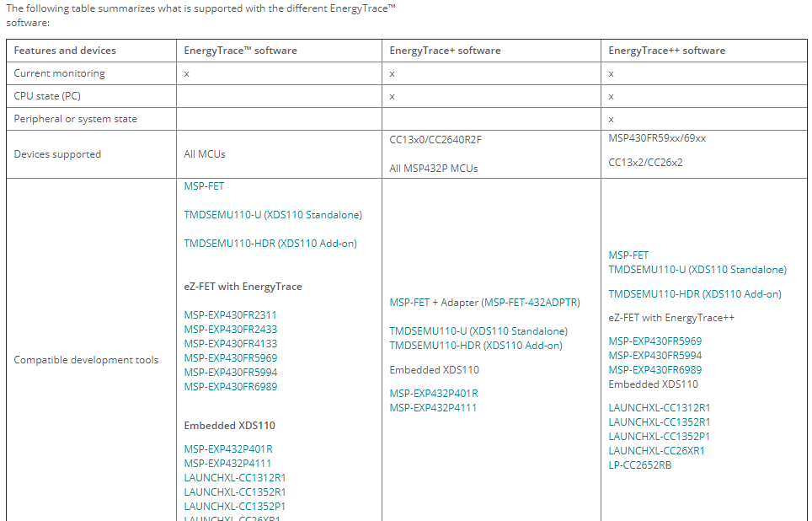This screenshot has height=521, width=812.
Task: Open TMDSEMU110-HDR link in EnergyTrace+ column
Action: click(476, 346)
